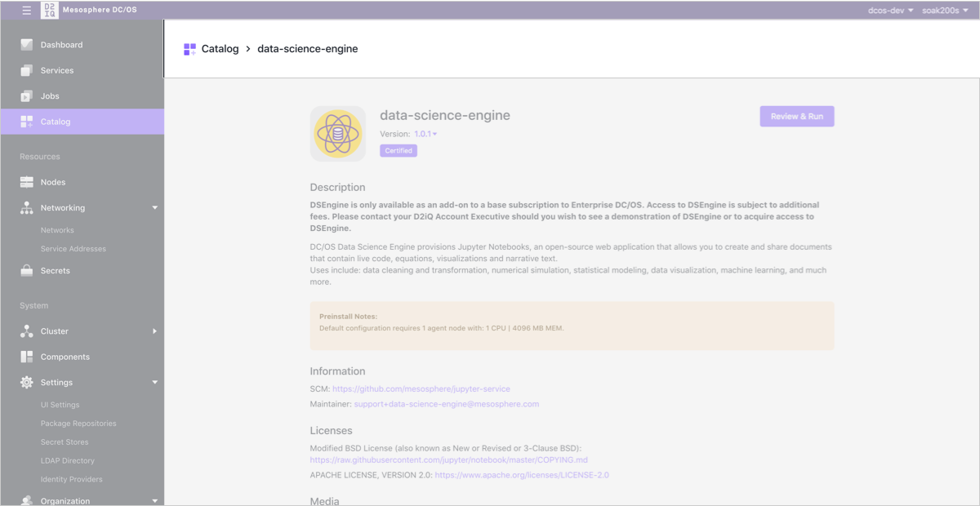Click the data-science-engine breadcrumb

[308, 49]
